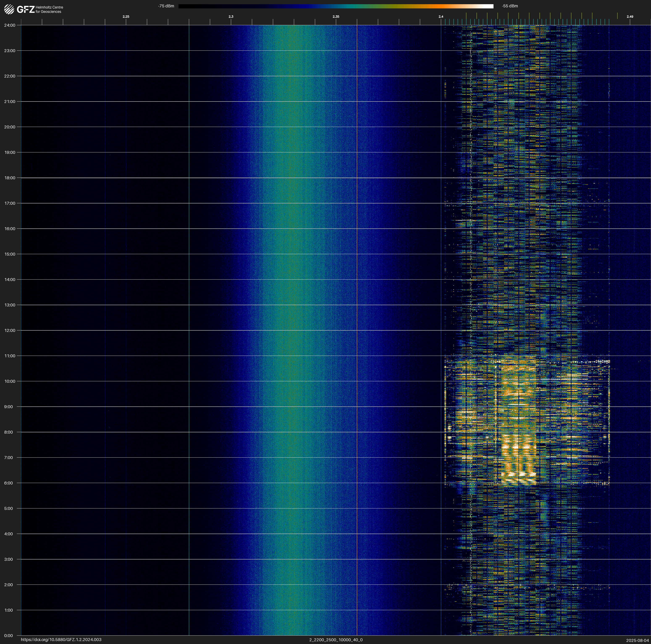Click the 18:00 time axis label
This screenshot has width=651, height=644.
point(10,178)
